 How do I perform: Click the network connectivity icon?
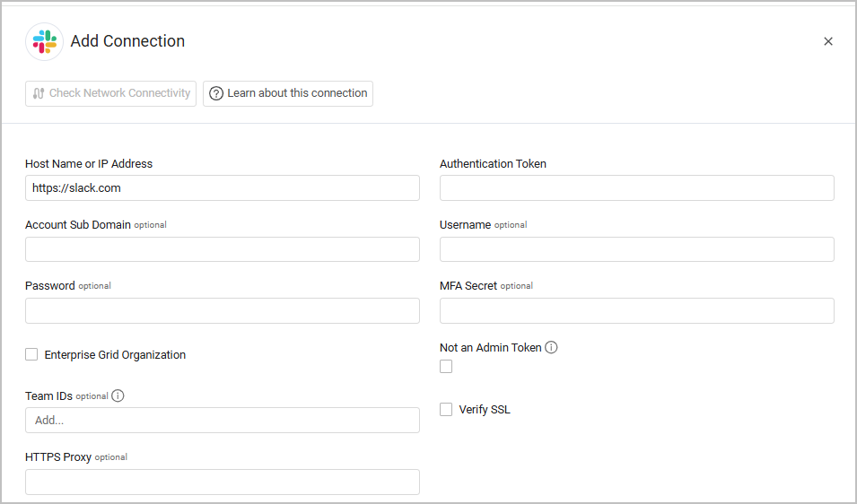39,93
